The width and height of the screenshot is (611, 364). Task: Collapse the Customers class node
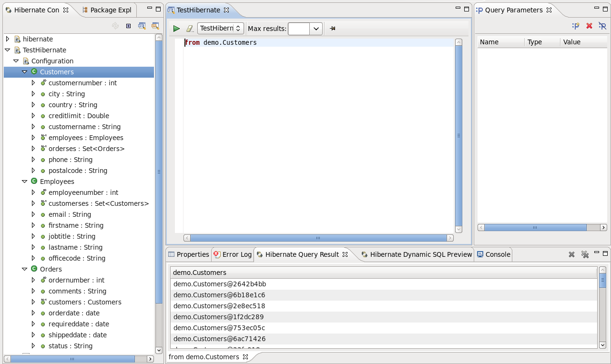(24, 71)
